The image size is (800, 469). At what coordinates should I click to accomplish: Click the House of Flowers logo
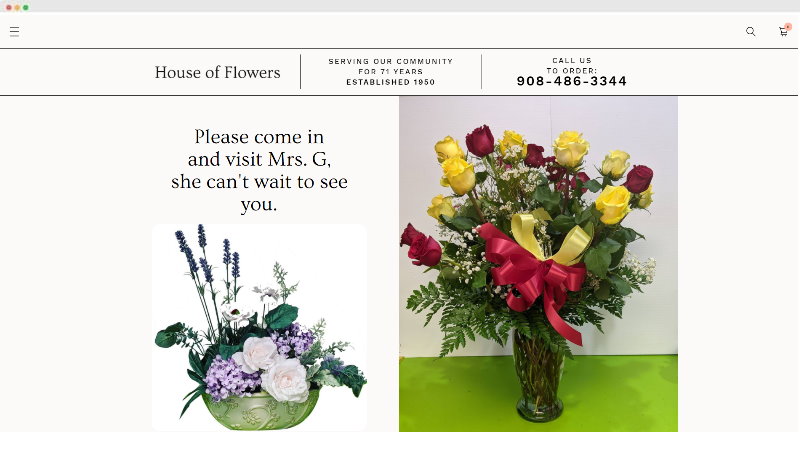[217, 72]
